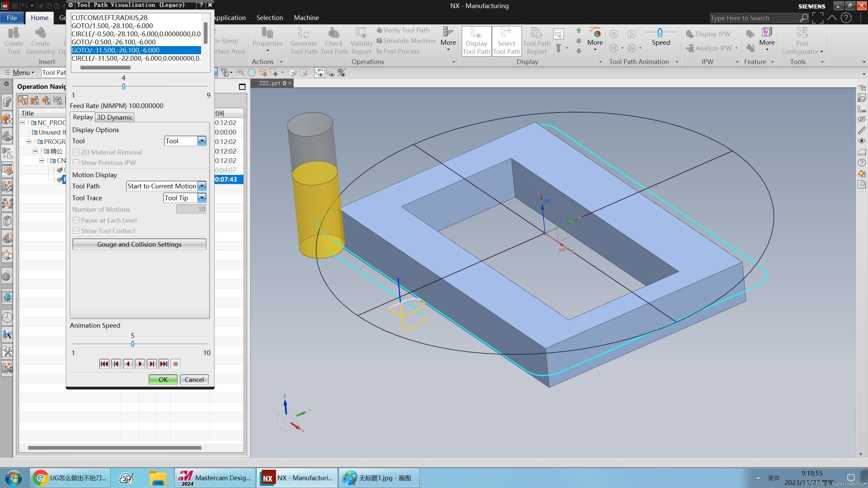Click the Machine Tool View icon in navigator

click(x=35, y=100)
